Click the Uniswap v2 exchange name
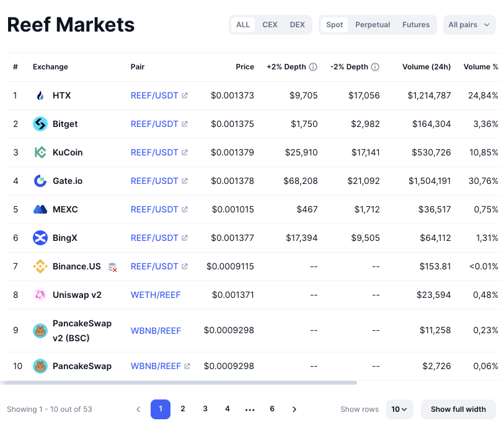 77,295
